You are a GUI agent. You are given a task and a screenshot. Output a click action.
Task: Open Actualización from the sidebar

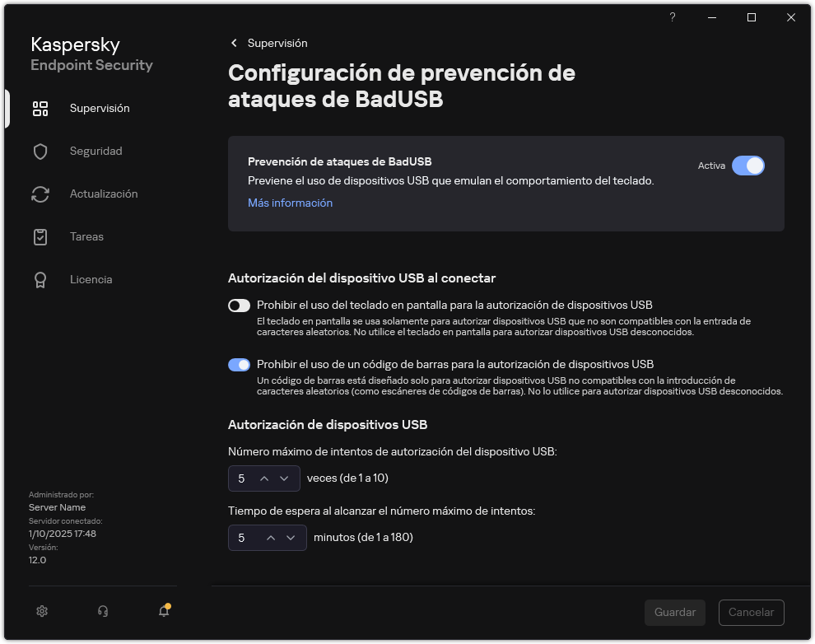click(40, 194)
